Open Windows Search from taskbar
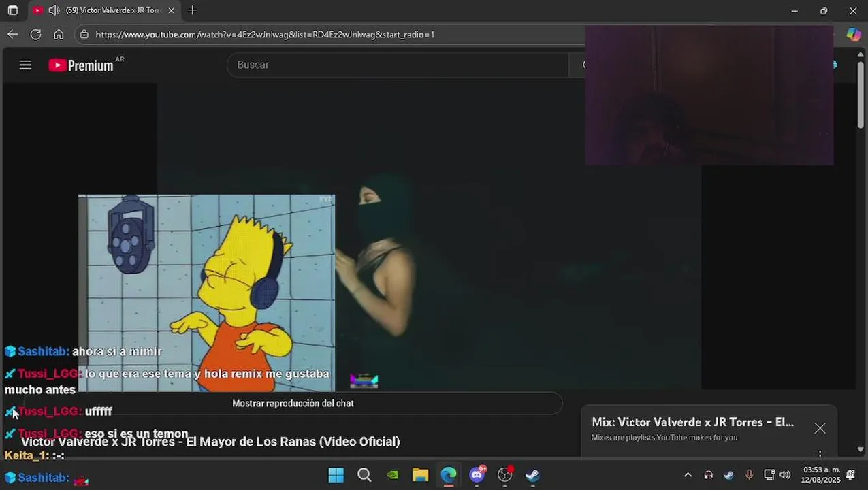The height and width of the screenshot is (490, 868). point(364,475)
